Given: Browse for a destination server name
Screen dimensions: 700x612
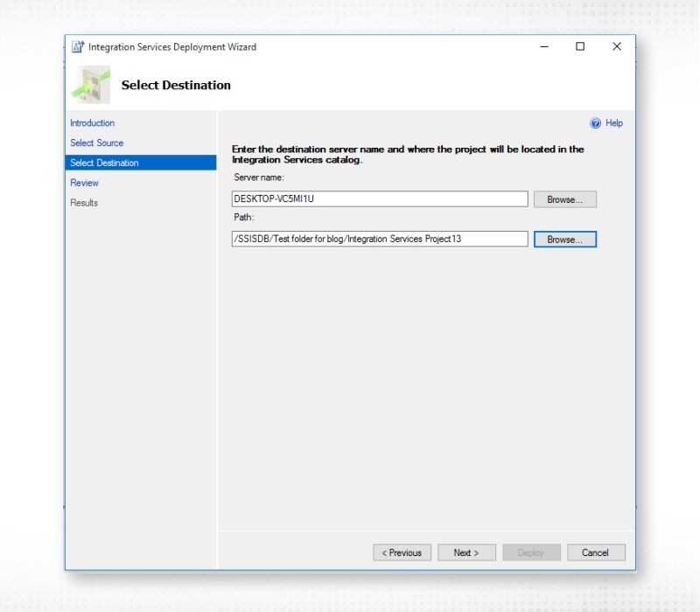Looking at the screenshot, I should click(564, 198).
